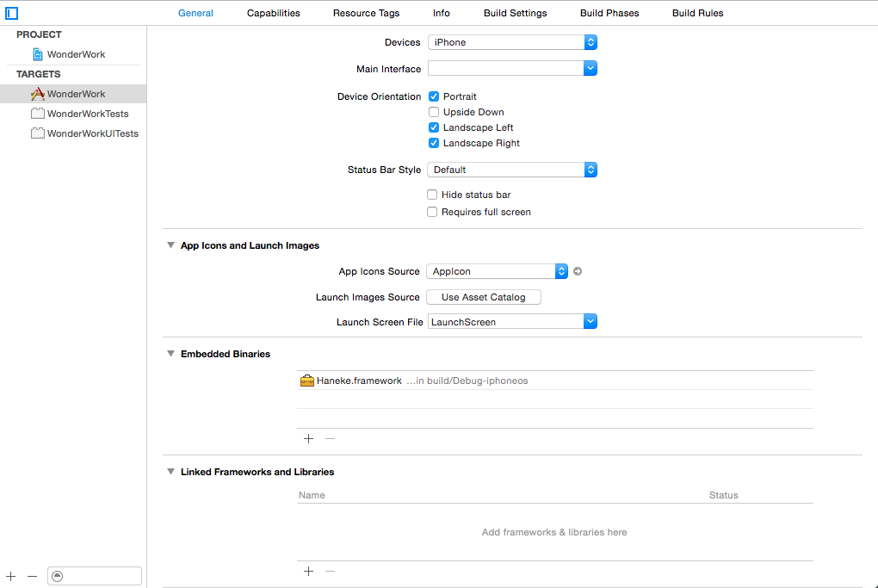The image size is (878, 588).
Task: Open the Capabilities tab
Action: point(274,13)
